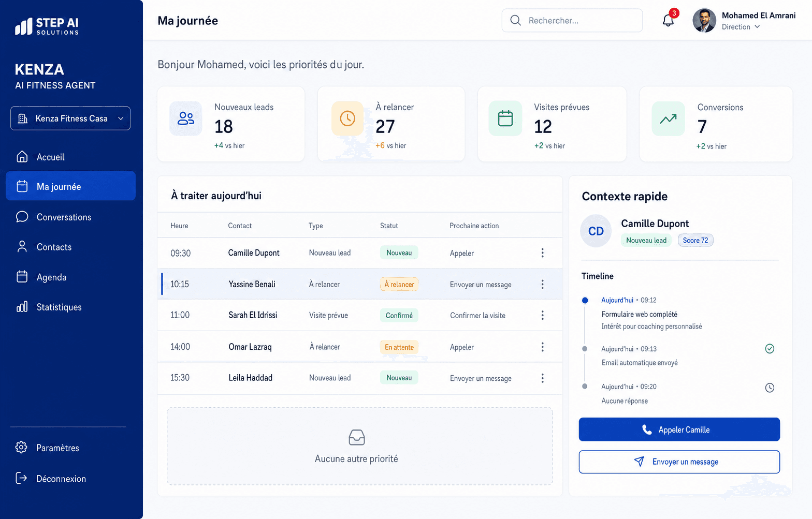Click the Visites prévues calendar icon
Image resolution: width=812 pixels, height=519 pixels.
pyautogui.click(x=505, y=118)
